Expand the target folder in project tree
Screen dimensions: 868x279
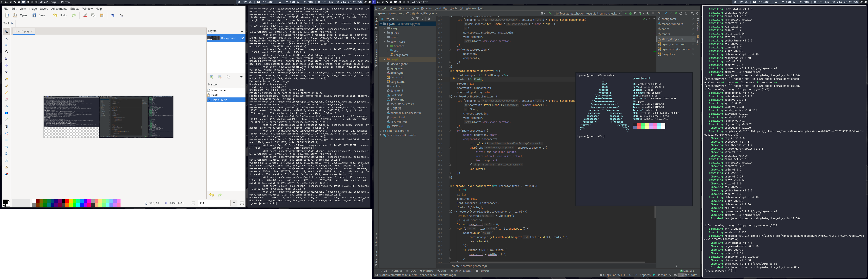[384, 59]
